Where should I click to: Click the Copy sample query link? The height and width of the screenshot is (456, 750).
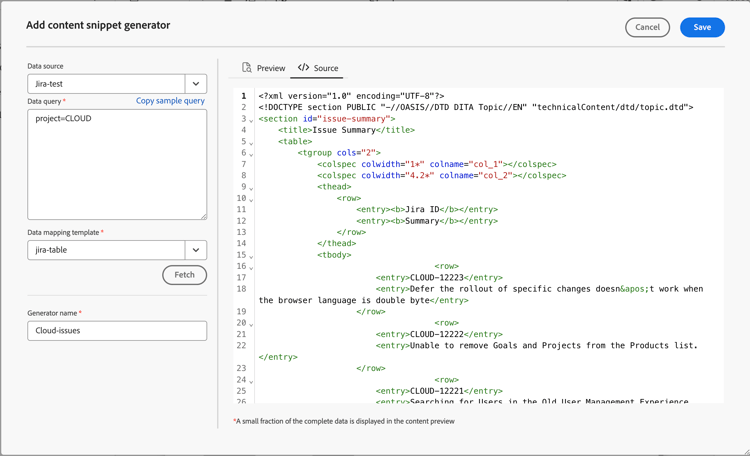pyautogui.click(x=170, y=100)
